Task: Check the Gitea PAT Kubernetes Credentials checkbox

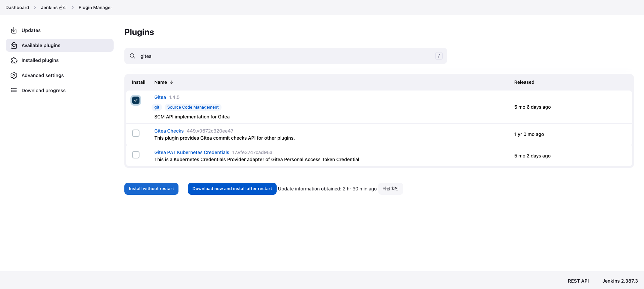Action: (x=136, y=155)
